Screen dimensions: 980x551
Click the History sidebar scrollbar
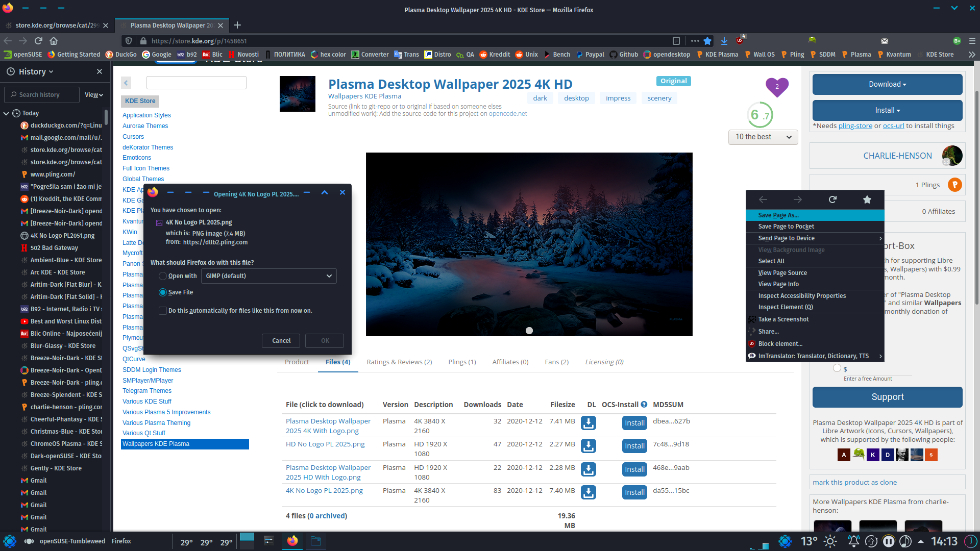[106, 118]
